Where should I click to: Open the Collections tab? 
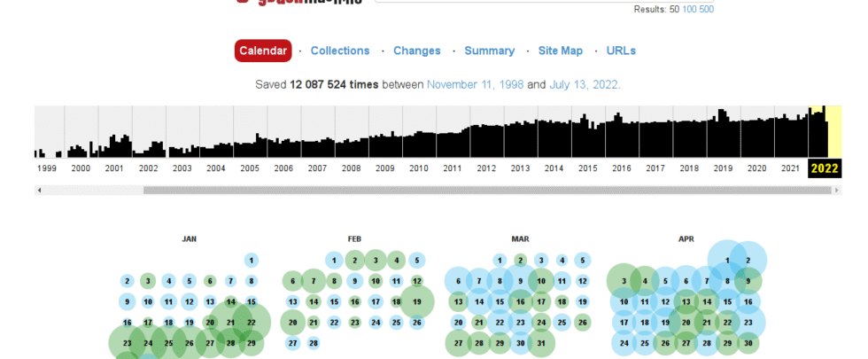[340, 51]
